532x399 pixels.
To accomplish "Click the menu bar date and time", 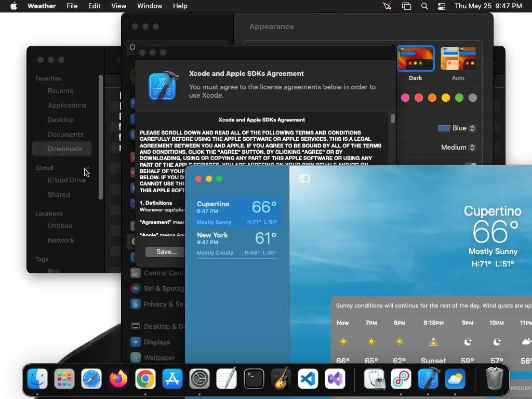I will click(x=488, y=6).
